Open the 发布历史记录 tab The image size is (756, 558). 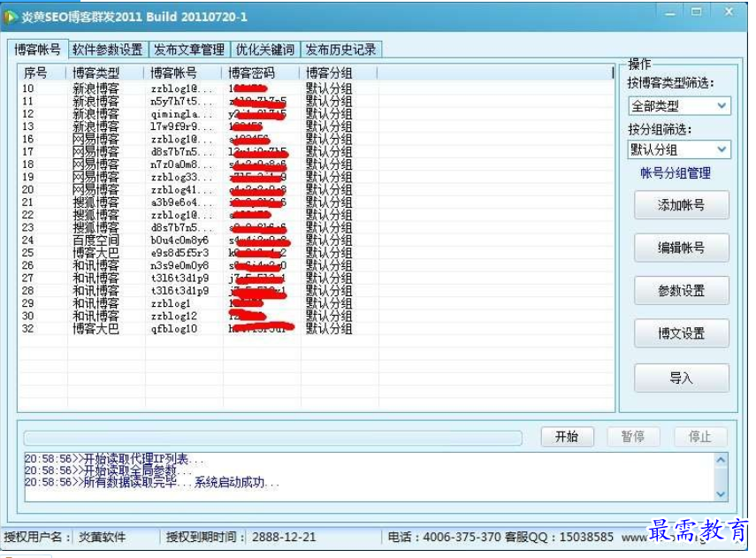coord(340,50)
